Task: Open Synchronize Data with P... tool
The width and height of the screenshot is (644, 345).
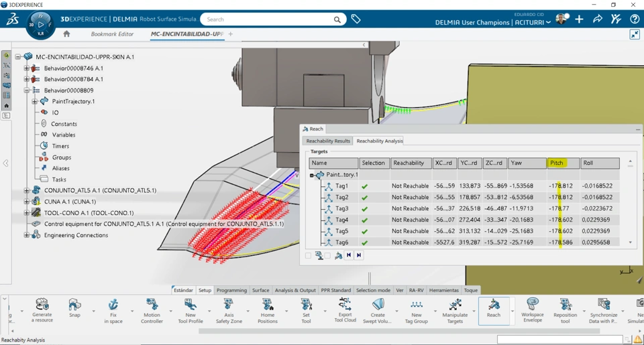Action: tap(603, 310)
